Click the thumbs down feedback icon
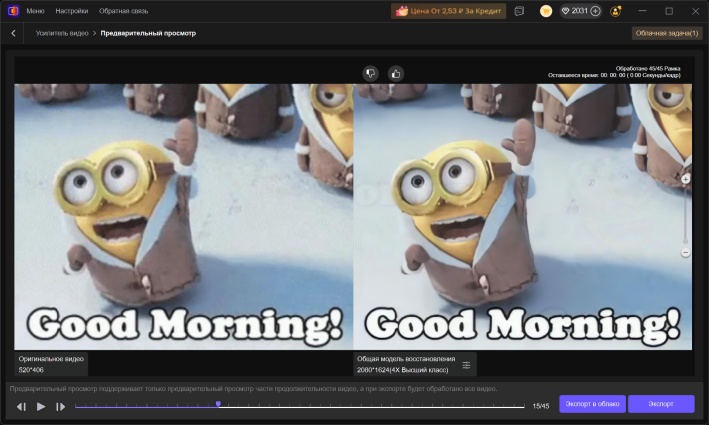The image size is (709, 425). point(370,73)
